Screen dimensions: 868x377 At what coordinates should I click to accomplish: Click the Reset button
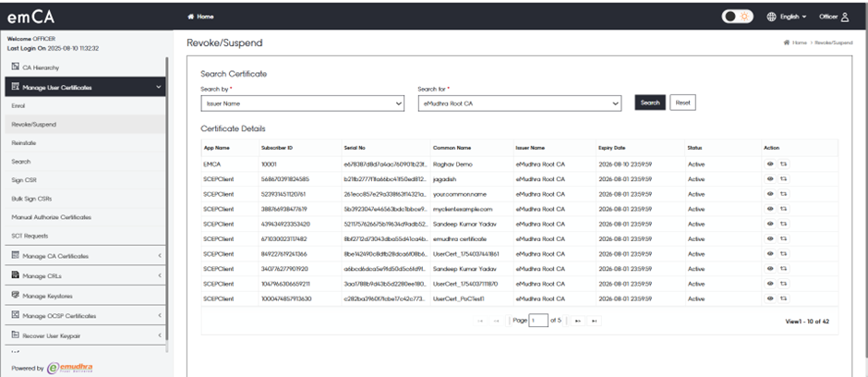pyautogui.click(x=682, y=103)
